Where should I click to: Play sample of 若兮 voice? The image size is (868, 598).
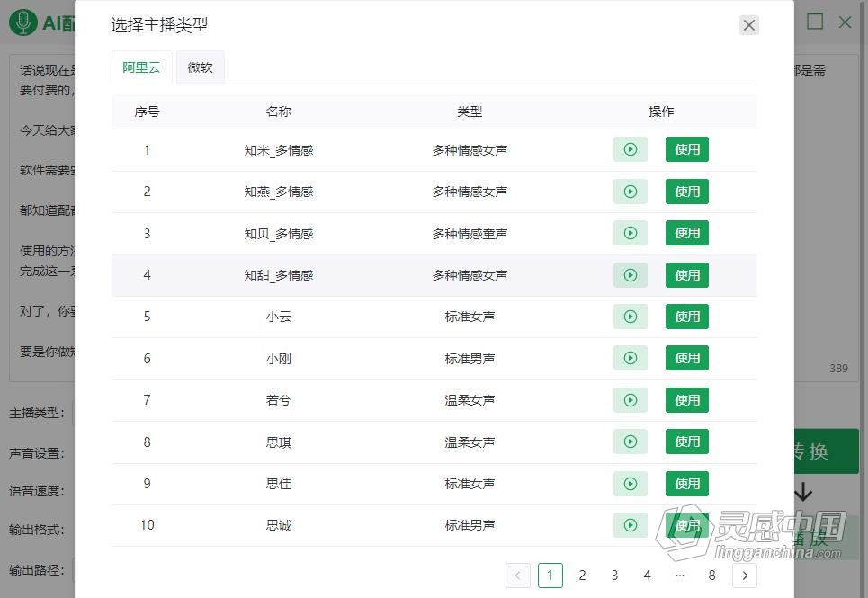pos(630,400)
